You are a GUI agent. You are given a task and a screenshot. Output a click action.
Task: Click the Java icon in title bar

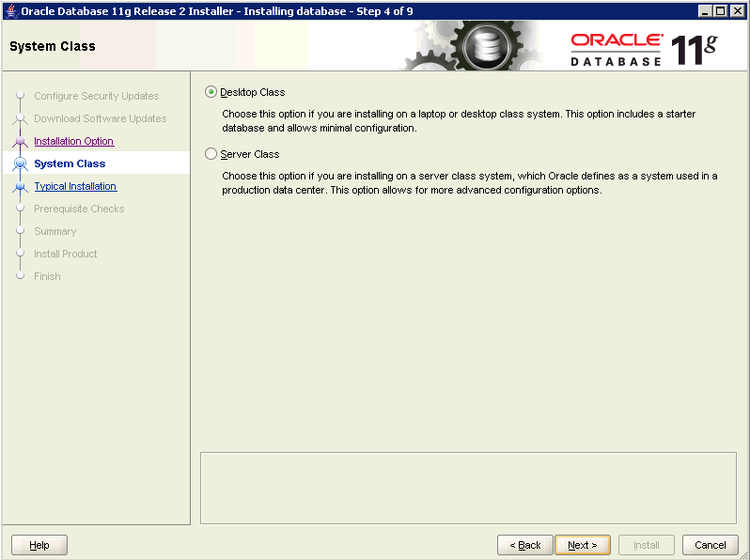coord(10,10)
